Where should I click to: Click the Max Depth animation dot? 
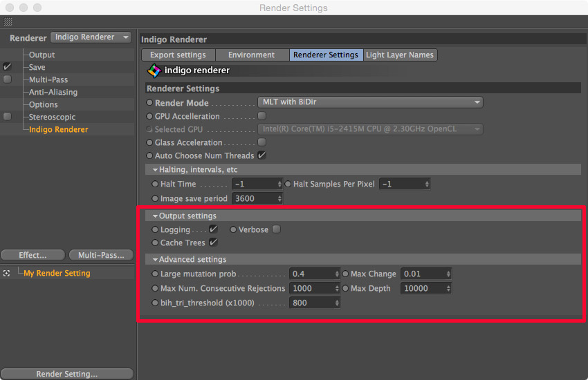(x=345, y=288)
